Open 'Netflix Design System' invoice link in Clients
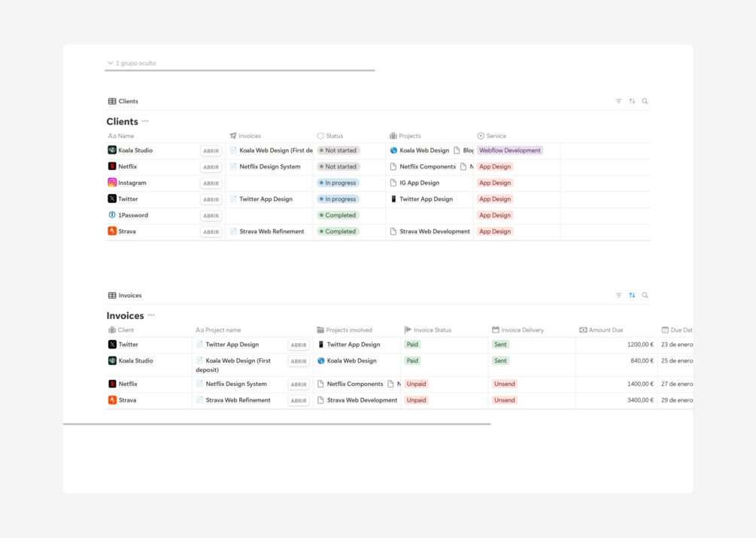This screenshot has height=538, width=756. click(x=269, y=166)
